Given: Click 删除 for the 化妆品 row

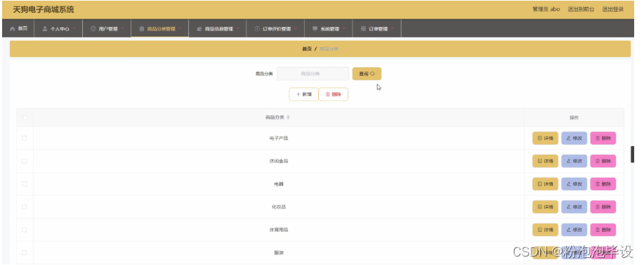Looking at the screenshot, I should click(x=603, y=207).
